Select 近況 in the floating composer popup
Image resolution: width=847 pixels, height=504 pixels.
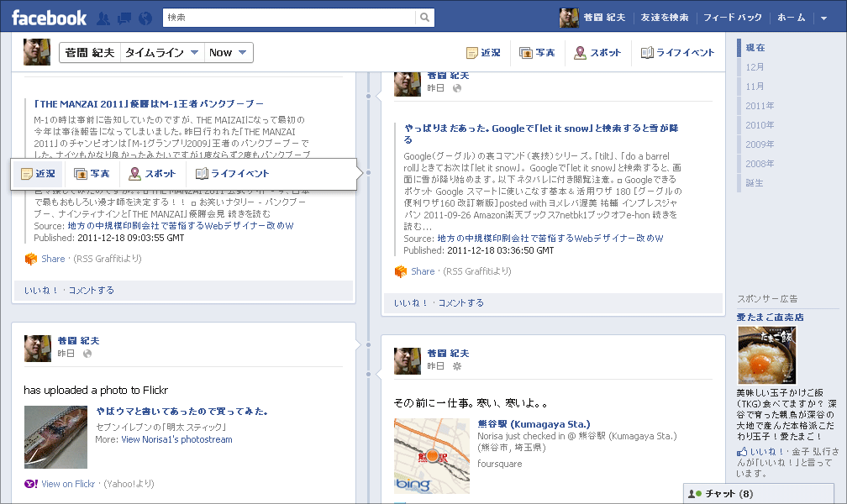click(38, 173)
